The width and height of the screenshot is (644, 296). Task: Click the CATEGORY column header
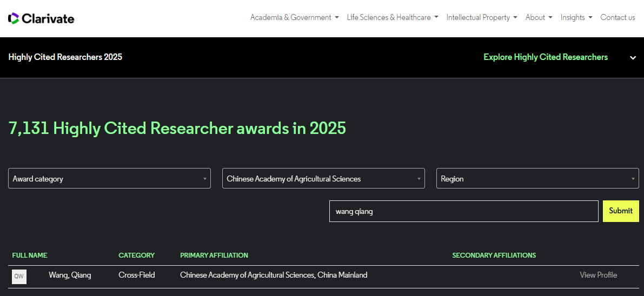[x=136, y=255]
